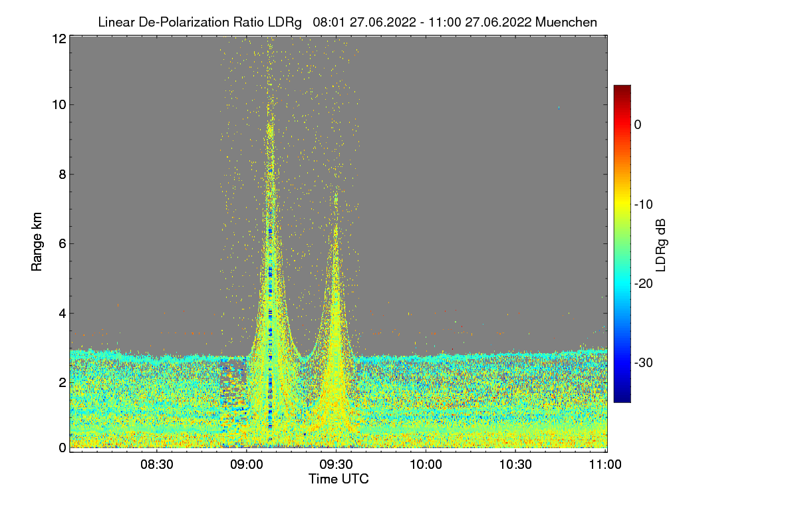This screenshot has height=532, width=798.
Task: Click the 10 km range tick label
Action: pyautogui.click(x=59, y=104)
